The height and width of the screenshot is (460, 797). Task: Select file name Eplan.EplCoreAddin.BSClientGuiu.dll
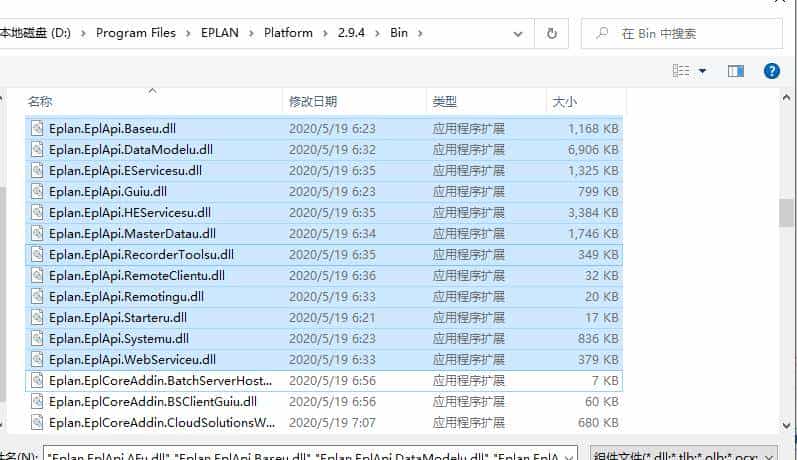(152, 402)
